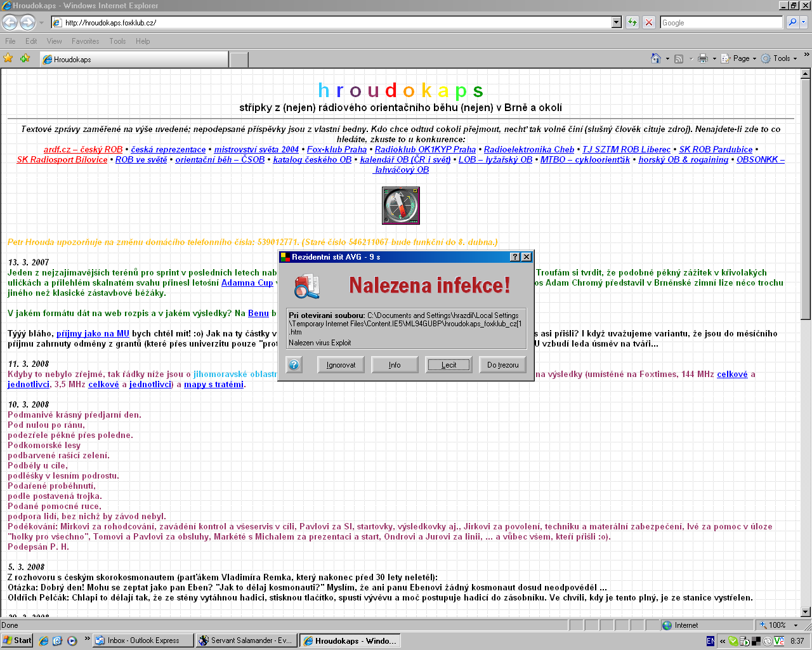The height and width of the screenshot is (650, 812).
Task: Open the Favorites menu
Action: pyautogui.click(x=86, y=41)
